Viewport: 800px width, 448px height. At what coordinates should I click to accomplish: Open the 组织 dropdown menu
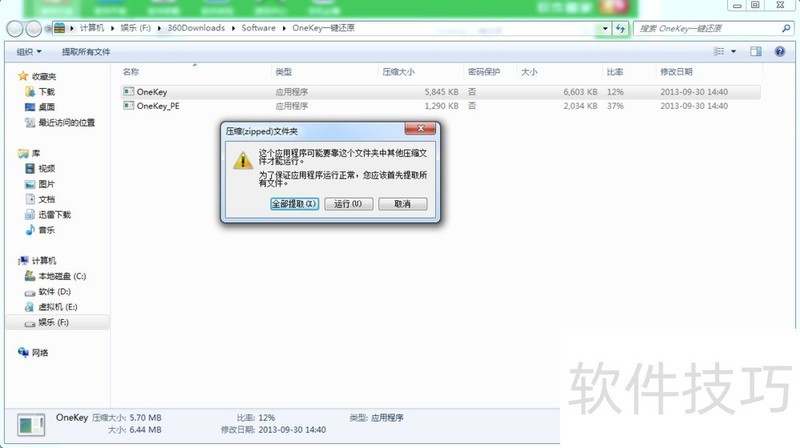[31, 51]
